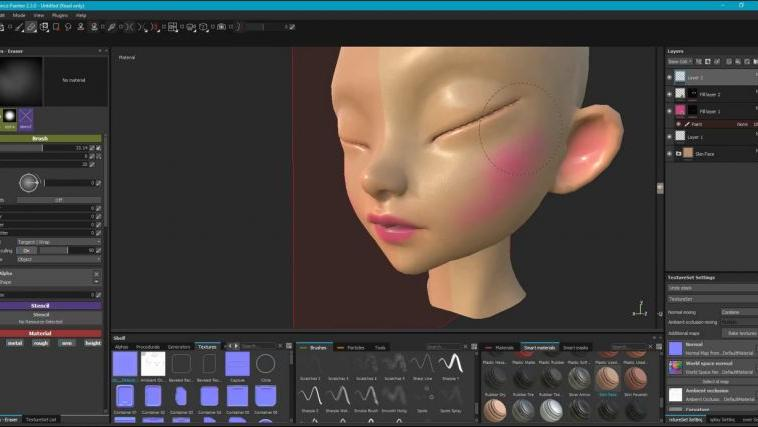The width and height of the screenshot is (758, 427).
Task: Open the Base Col channel dropdown in Layers
Action: coord(680,61)
